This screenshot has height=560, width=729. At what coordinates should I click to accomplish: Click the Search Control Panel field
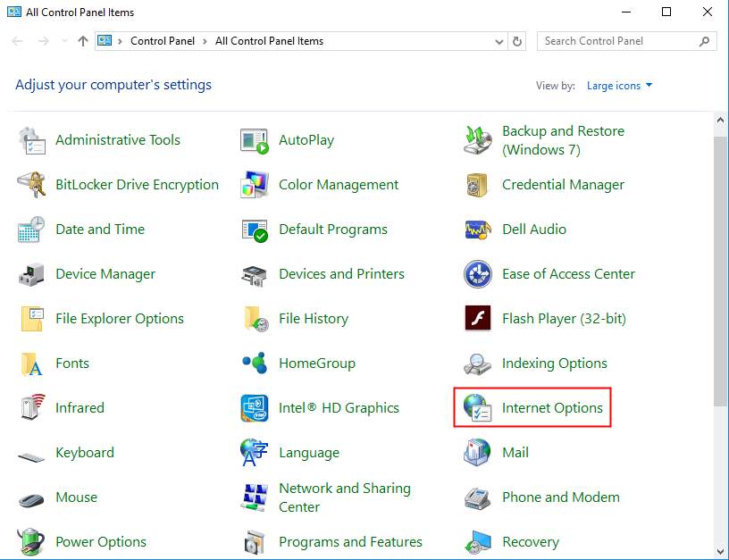coord(616,41)
